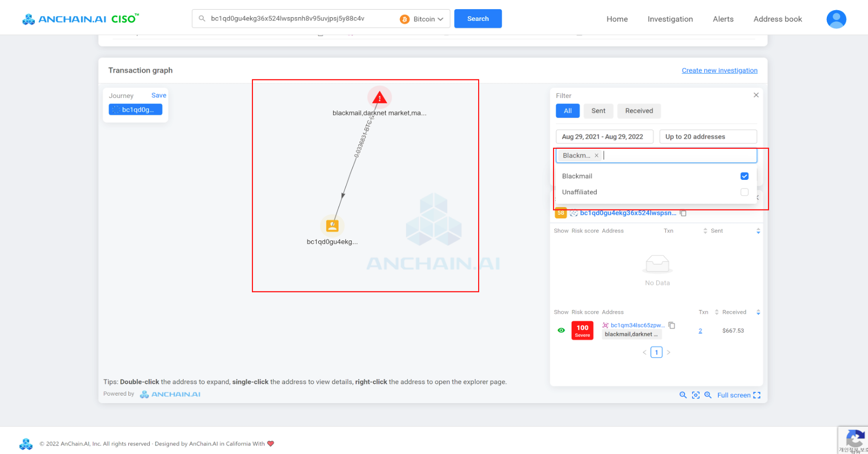Click the AnChain.AI CISO logo
The height and width of the screenshot is (454, 868).
click(80, 19)
